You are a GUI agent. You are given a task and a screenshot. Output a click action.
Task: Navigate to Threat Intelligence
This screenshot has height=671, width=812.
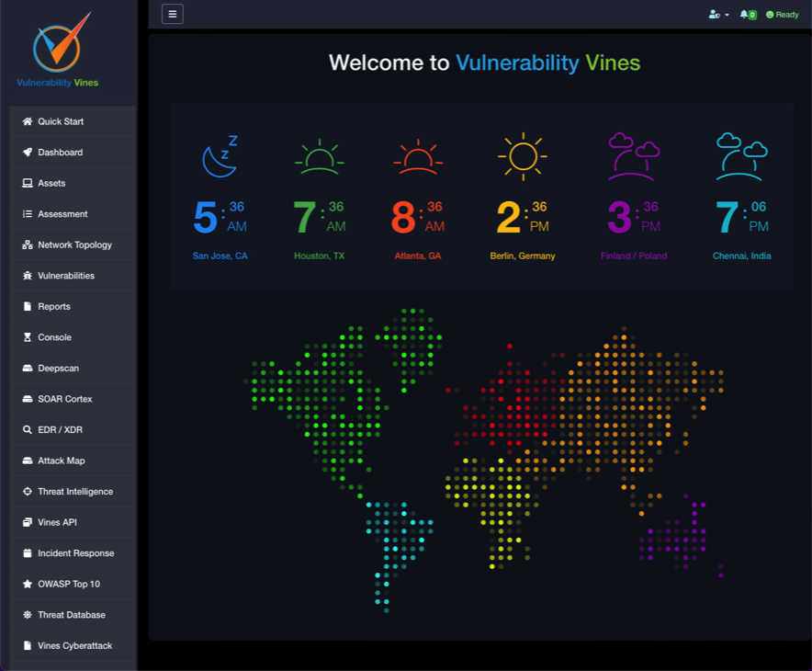[75, 492]
